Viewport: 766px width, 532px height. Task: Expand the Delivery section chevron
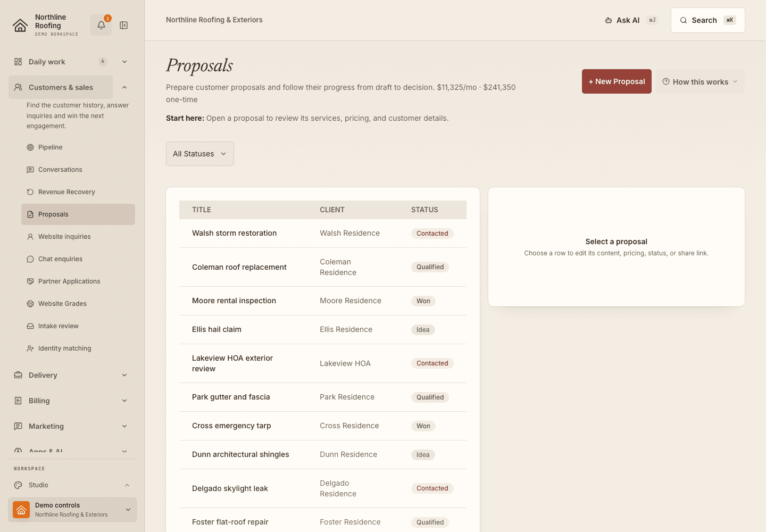tap(124, 375)
